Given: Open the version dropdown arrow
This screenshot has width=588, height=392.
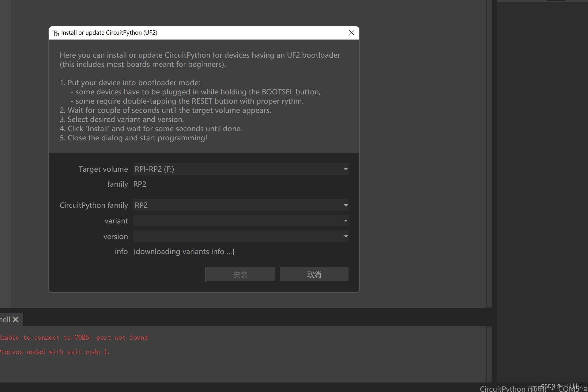Looking at the screenshot, I should point(345,236).
